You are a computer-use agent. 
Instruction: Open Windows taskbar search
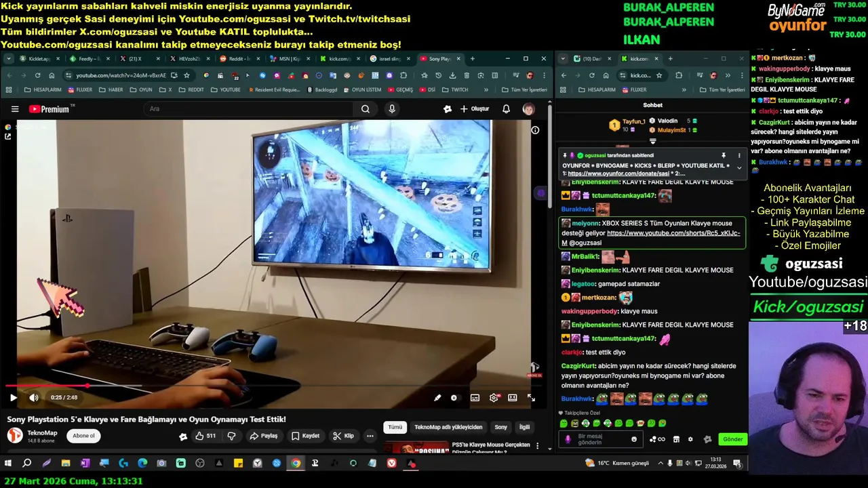tap(27, 464)
